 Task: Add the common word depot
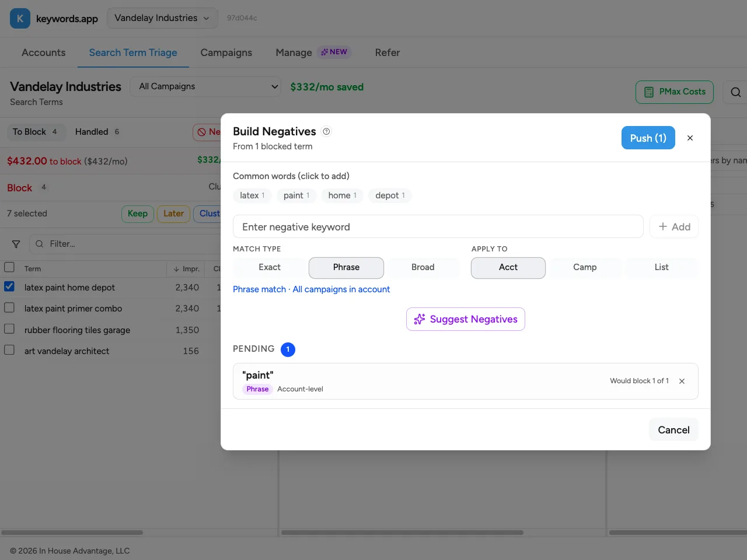pyautogui.click(x=390, y=195)
